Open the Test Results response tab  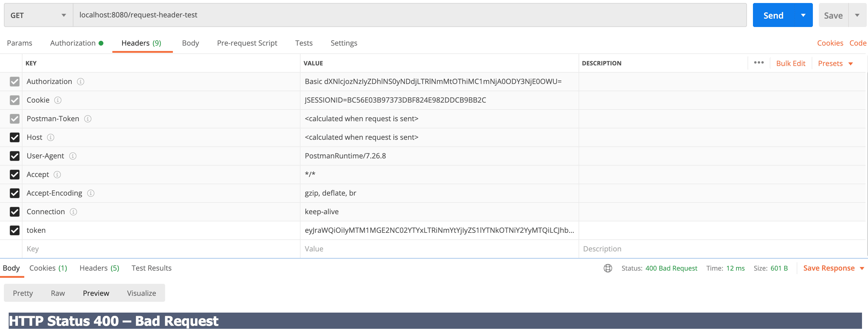click(x=151, y=268)
